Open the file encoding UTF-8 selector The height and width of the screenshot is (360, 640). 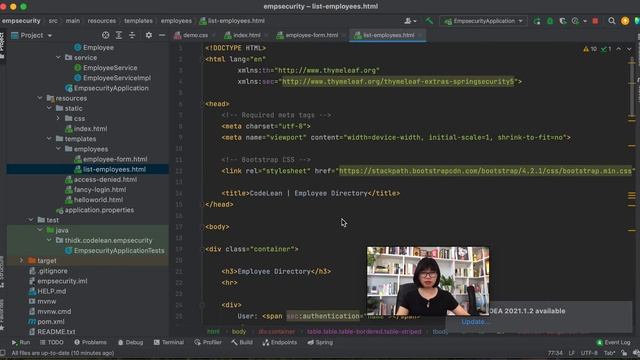[x=589, y=353]
